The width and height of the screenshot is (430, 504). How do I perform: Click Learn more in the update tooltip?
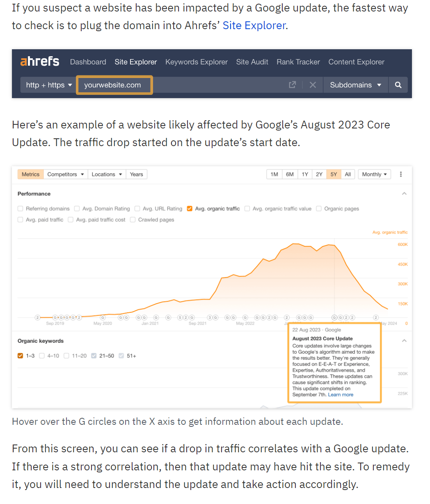click(x=340, y=394)
